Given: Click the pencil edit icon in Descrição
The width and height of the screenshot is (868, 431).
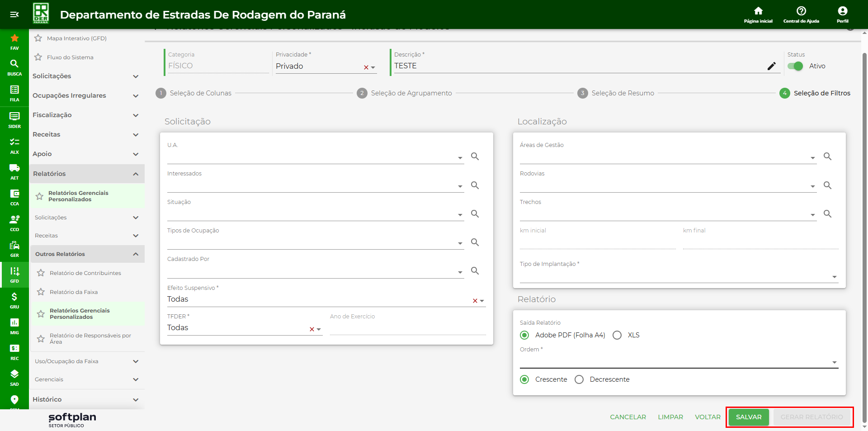Looking at the screenshot, I should 771,66.
